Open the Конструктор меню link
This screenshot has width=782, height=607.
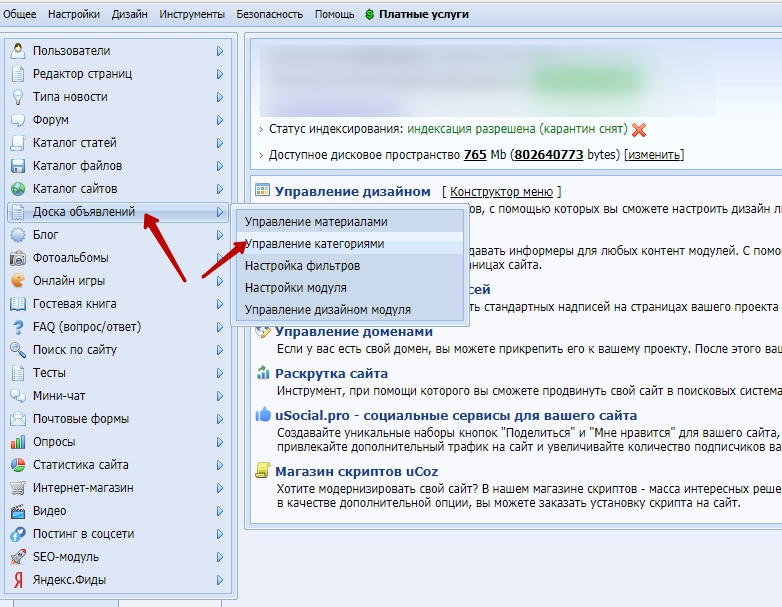[501, 192]
